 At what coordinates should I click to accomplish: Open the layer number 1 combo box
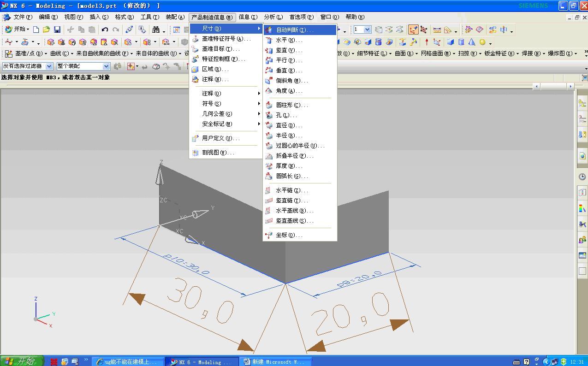click(x=362, y=30)
